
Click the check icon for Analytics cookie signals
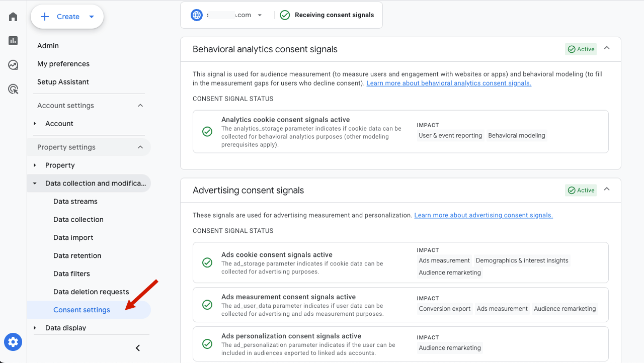pos(207,132)
